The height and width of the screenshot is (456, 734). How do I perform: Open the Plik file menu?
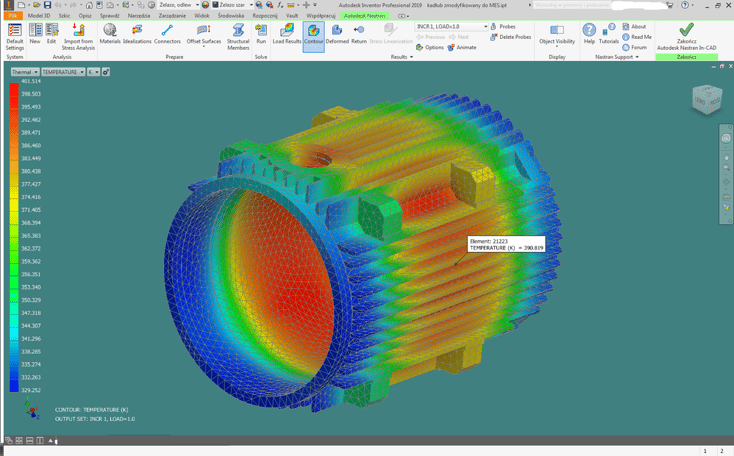[x=13, y=15]
